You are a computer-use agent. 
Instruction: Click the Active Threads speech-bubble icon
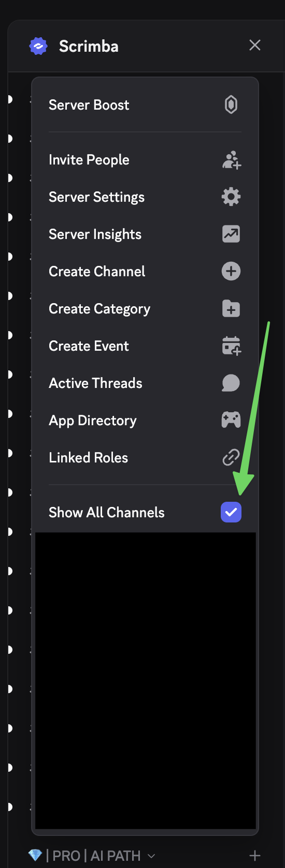[x=231, y=383]
